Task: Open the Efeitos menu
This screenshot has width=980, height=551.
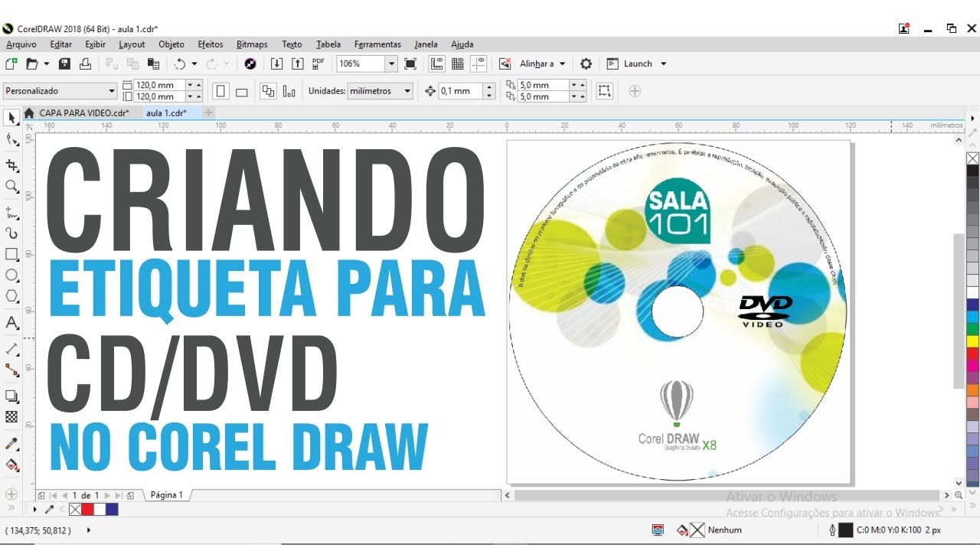Action: (x=211, y=44)
